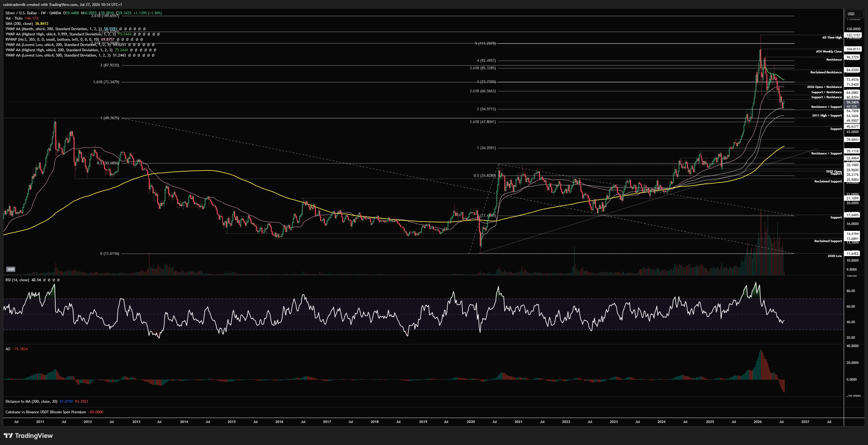Select the 21.1099 price axis label

(x=852, y=198)
